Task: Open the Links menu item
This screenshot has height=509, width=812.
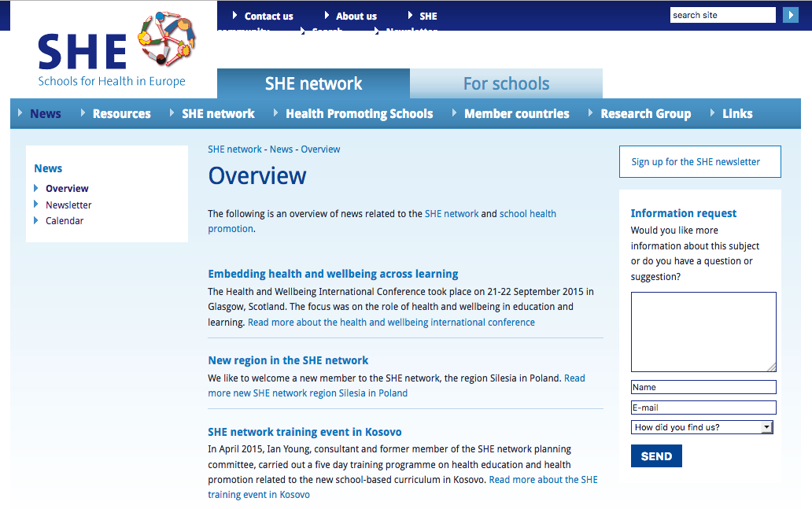Action: tap(737, 113)
